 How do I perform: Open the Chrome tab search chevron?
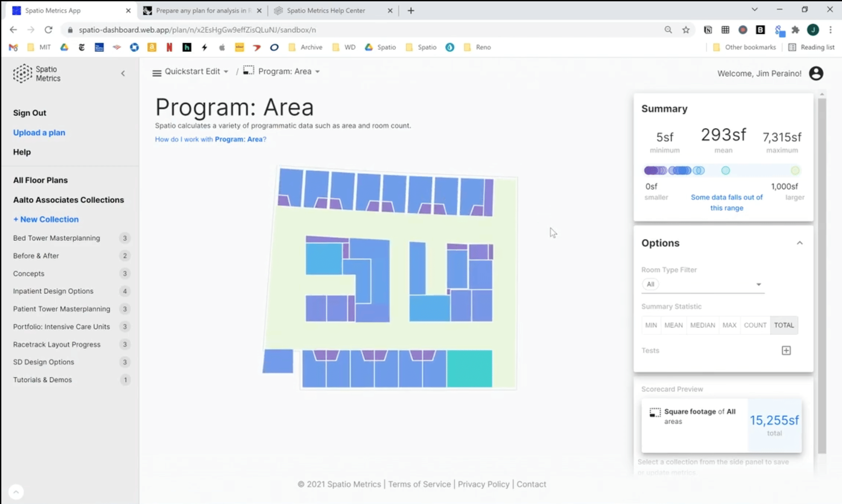coord(754,10)
